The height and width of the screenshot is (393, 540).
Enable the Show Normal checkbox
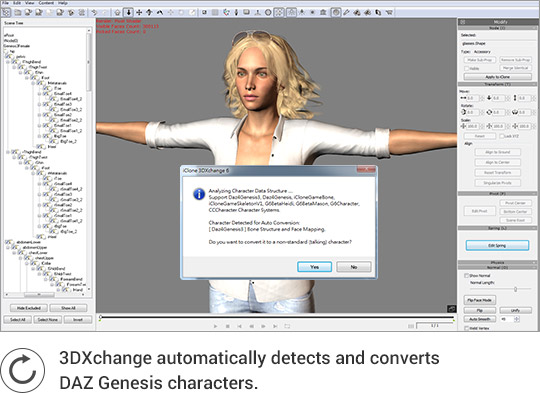pos(467,276)
